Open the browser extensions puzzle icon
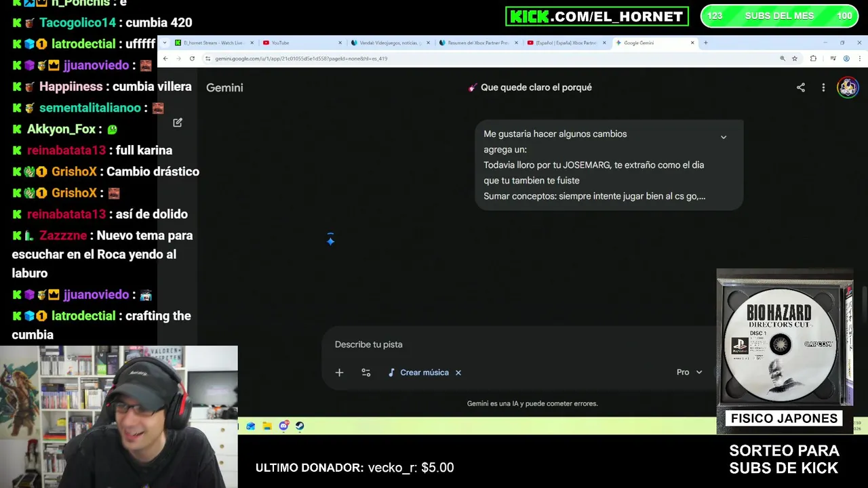Image resolution: width=868 pixels, height=488 pixels. 813,58
